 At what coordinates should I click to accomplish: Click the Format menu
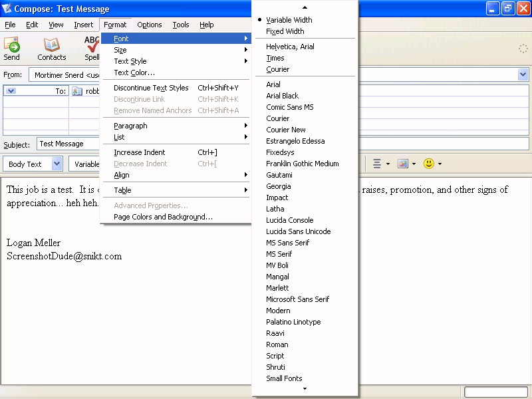click(x=115, y=25)
